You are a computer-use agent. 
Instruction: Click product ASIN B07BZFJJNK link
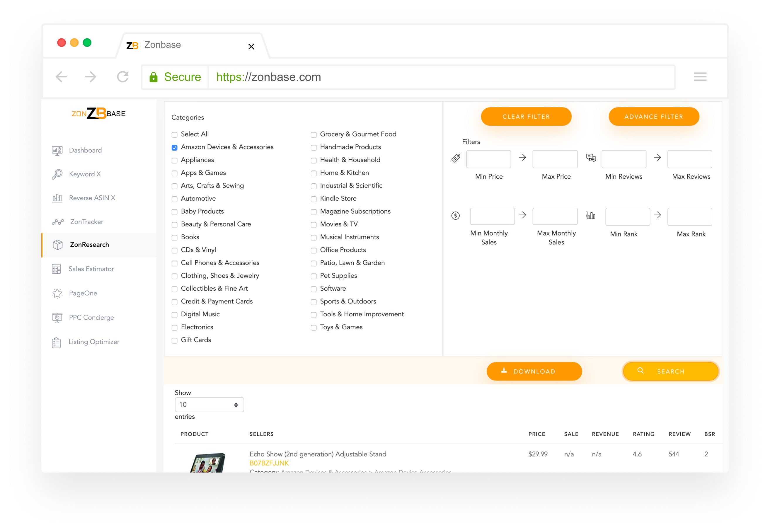point(269,463)
